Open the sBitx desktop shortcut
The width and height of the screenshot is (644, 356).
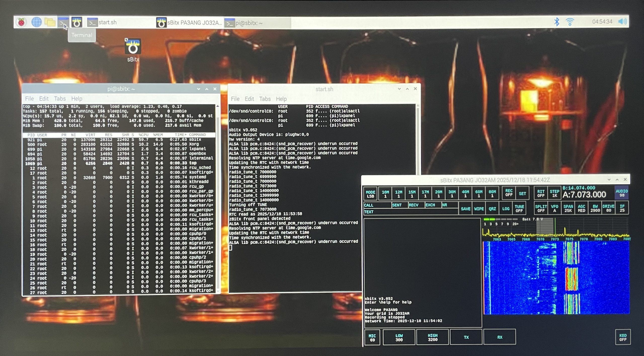tap(133, 47)
